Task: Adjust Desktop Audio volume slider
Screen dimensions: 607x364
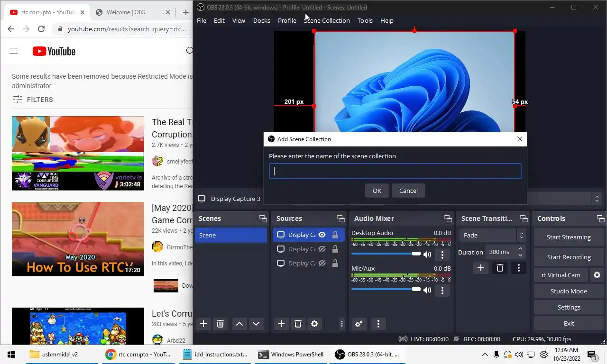Action: pyautogui.click(x=386, y=254)
